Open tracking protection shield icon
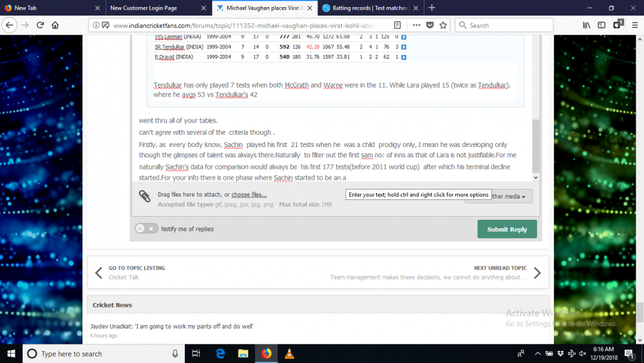644x363 pixels. pos(106,25)
